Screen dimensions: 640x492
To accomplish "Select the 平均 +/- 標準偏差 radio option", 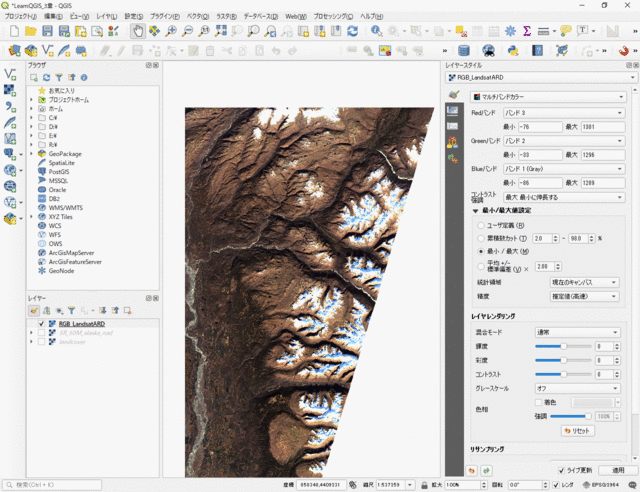I will 481,267.
